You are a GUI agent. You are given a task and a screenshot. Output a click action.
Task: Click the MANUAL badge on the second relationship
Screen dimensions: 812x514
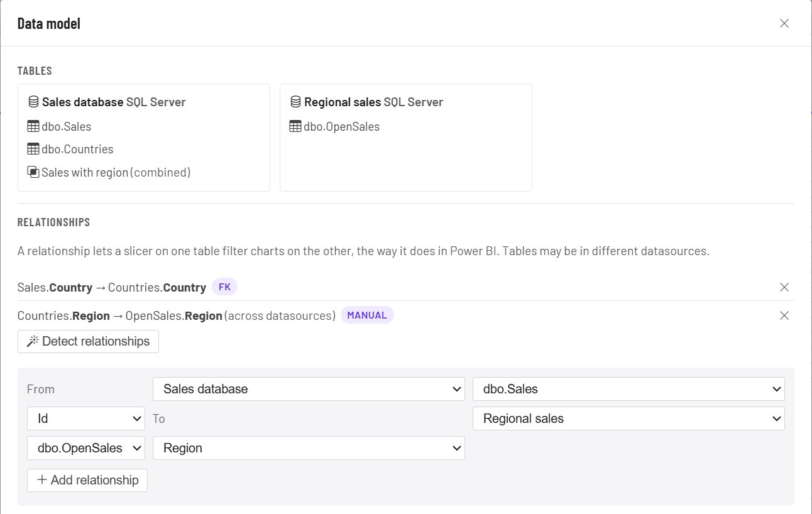click(x=367, y=315)
